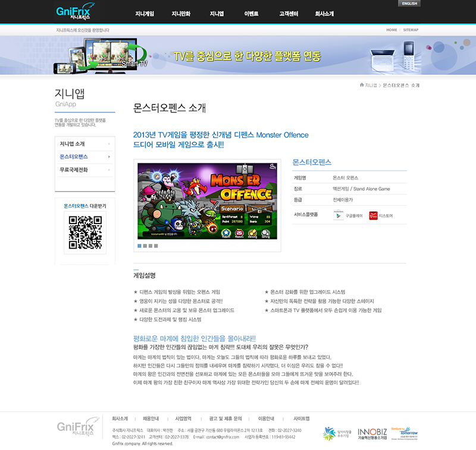Open the 이벤트 menu
Viewport: 476px width, 450px height.
[251, 14]
